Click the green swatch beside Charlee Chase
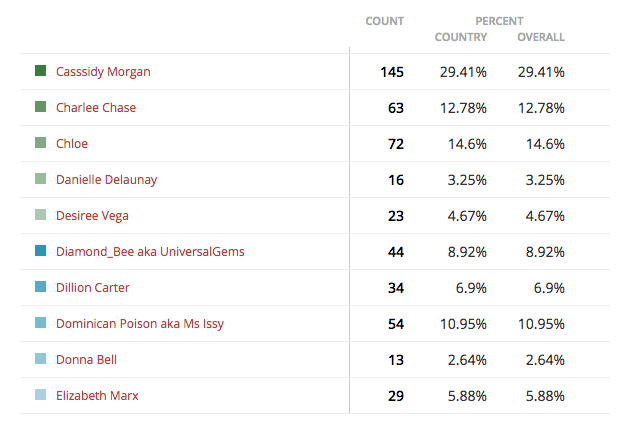The width and height of the screenshot is (627, 426). click(40, 107)
